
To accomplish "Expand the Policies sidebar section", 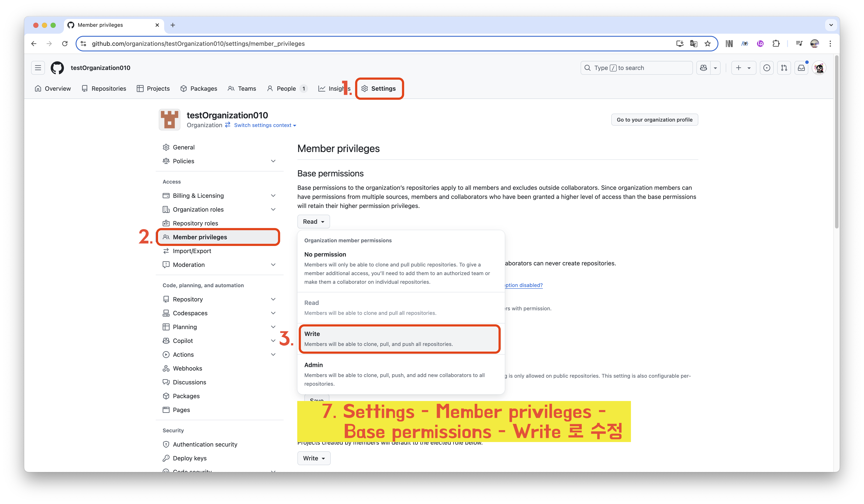I will coord(273,161).
